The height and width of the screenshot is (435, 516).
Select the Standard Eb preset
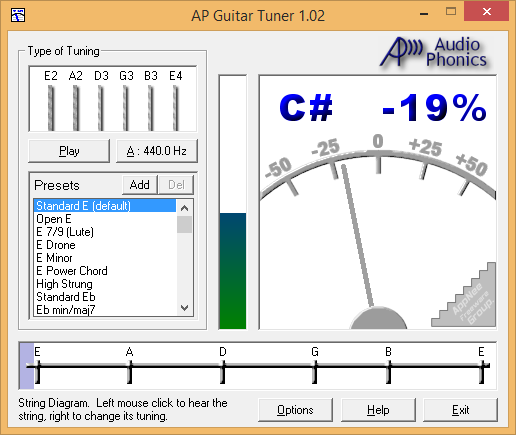105,297
